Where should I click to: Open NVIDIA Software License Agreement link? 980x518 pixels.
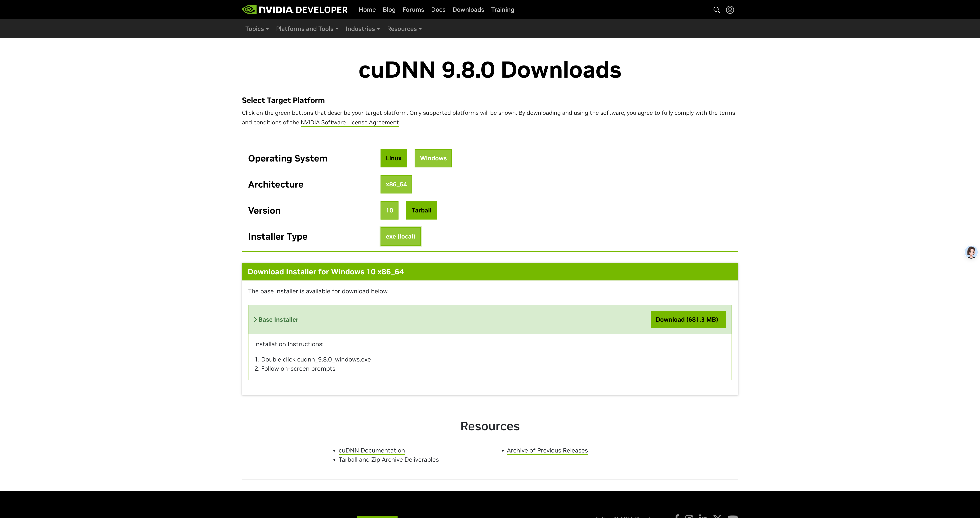tap(350, 123)
